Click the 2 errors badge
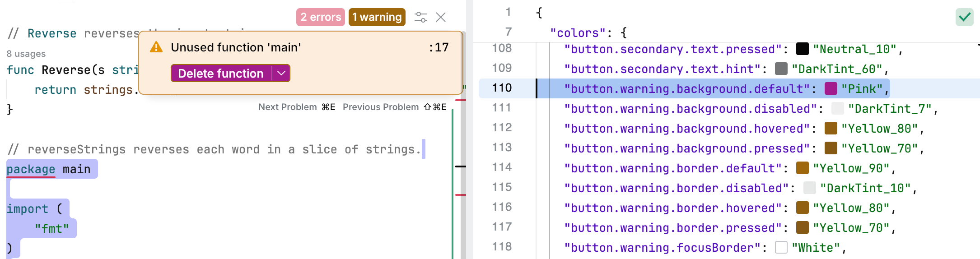This screenshot has height=259, width=980. tap(321, 17)
